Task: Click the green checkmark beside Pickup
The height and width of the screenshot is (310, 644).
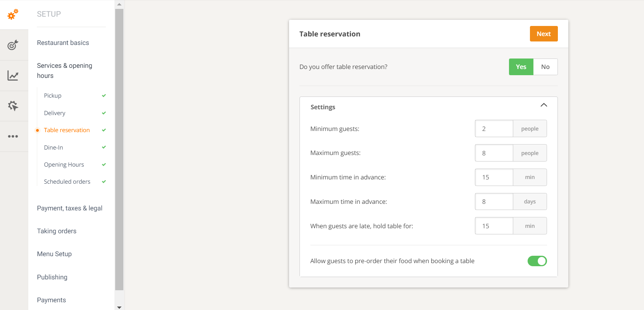Action: tap(104, 96)
